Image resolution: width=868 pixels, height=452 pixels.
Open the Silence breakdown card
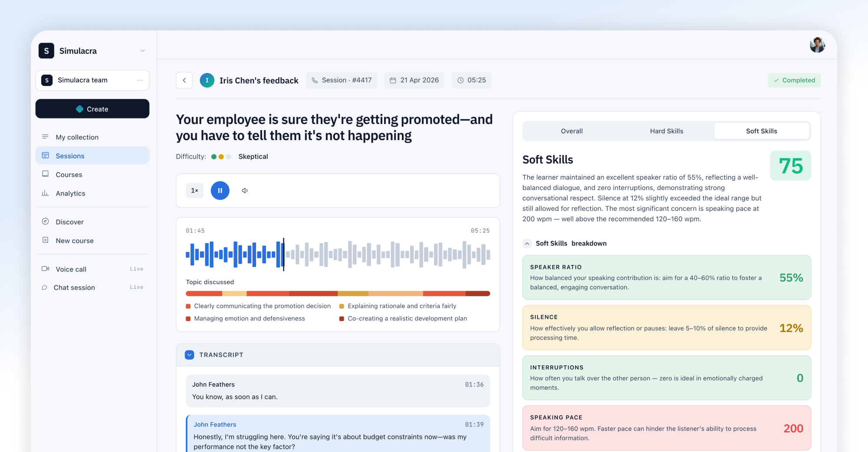(x=667, y=328)
